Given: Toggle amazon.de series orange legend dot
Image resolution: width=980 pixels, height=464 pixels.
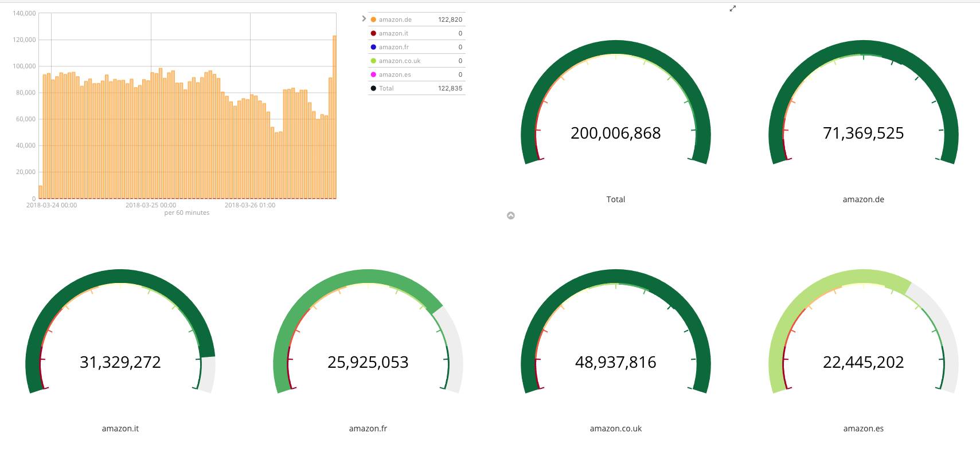Looking at the screenshot, I should pyautogui.click(x=373, y=19).
